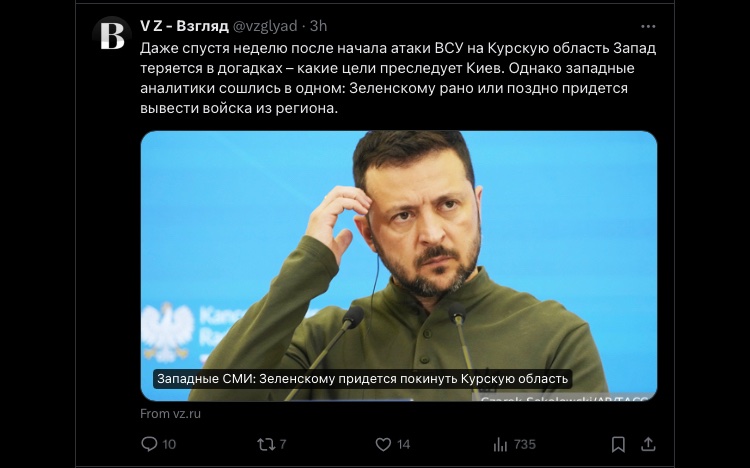This screenshot has width=750, height=468.
Task: Click the white eagle emblem in the photo
Action: (167, 331)
